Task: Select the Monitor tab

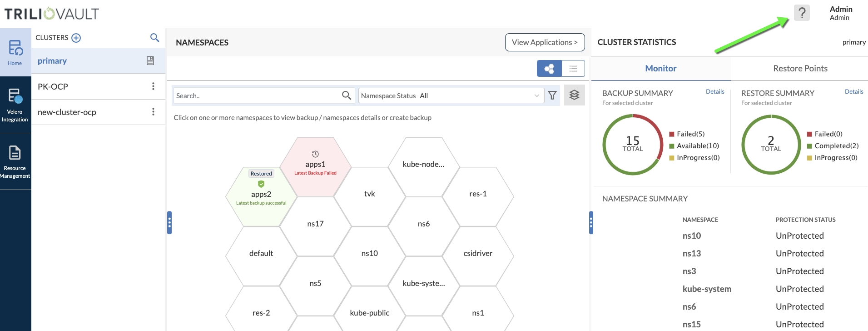Action: point(660,69)
